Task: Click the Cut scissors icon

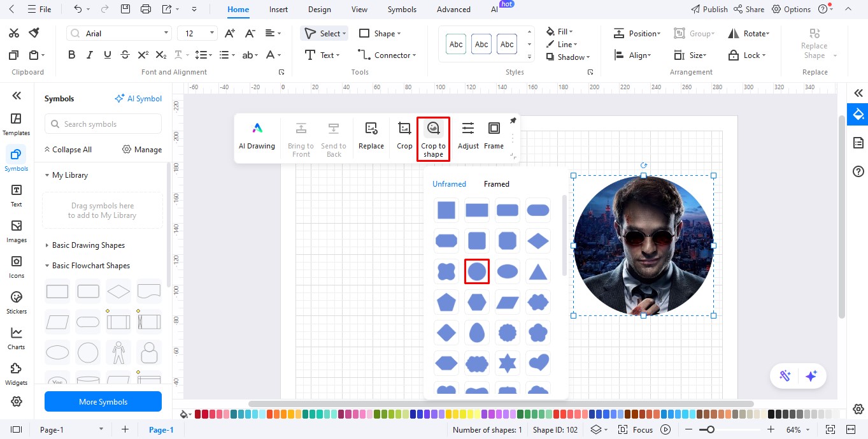Action: 14,33
